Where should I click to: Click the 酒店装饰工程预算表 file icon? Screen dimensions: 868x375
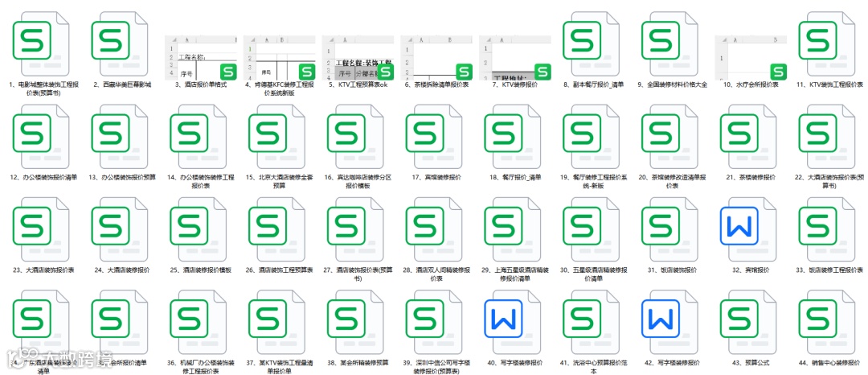[x=277, y=230]
